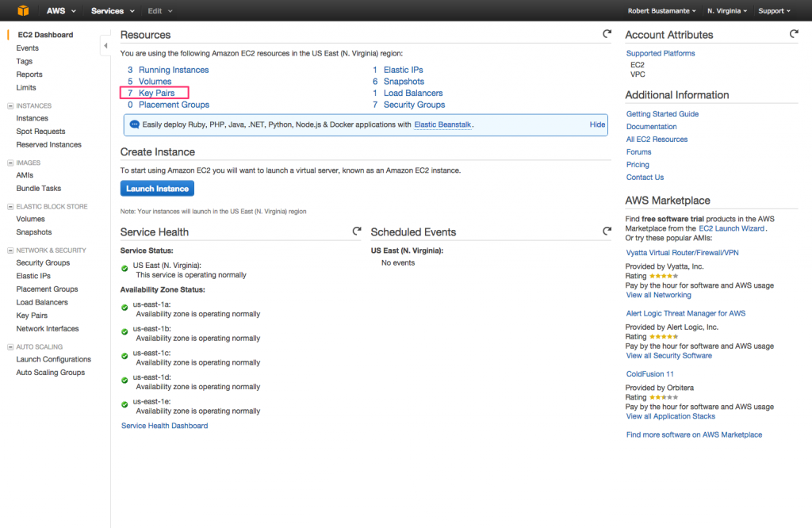Open the ColdFusion 11 listing
Viewport: 812px width, 528px height.
click(650, 373)
